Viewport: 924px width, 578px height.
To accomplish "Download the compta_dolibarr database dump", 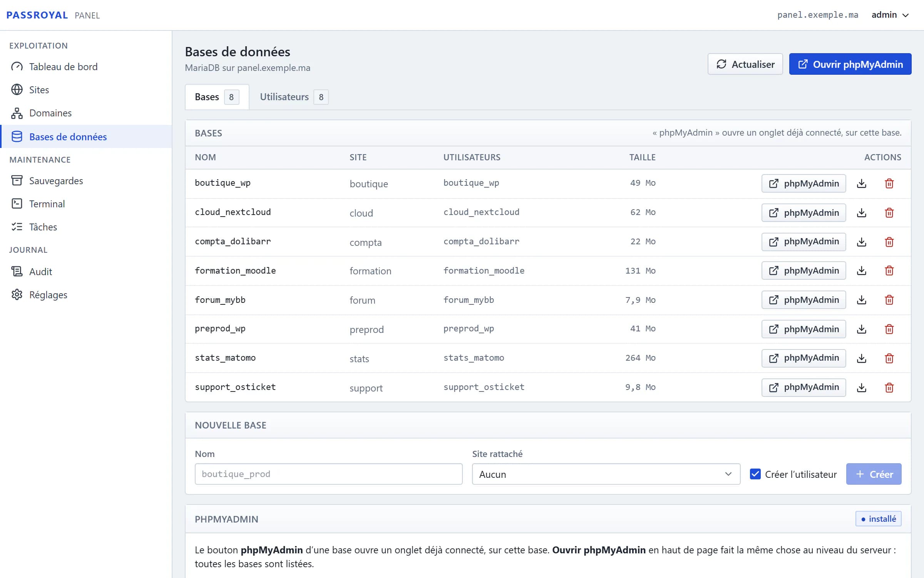I will [x=862, y=242].
